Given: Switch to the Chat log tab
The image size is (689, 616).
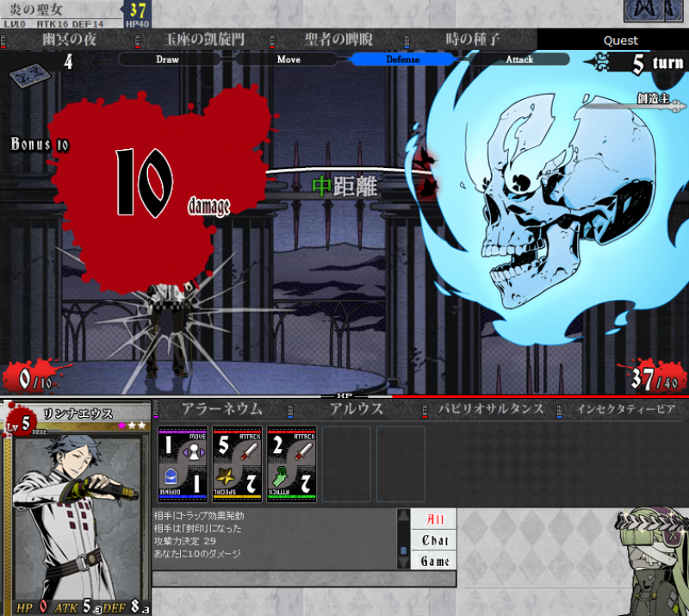Looking at the screenshot, I should 434,540.
